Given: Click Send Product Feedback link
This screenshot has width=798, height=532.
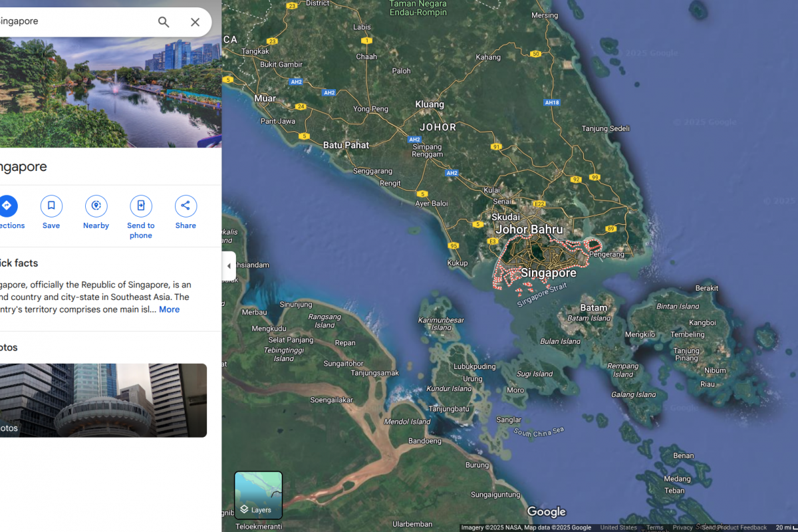Looking at the screenshot, I should pos(734,527).
